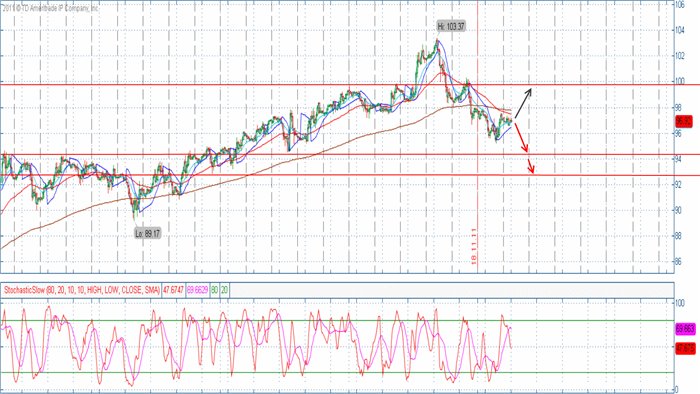Select the black upward arrow drawing
Viewport: 700px width, 394px height.
pos(523,103)
